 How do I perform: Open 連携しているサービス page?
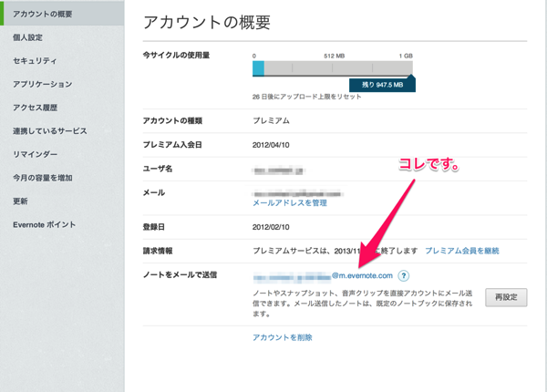[50, 130]
